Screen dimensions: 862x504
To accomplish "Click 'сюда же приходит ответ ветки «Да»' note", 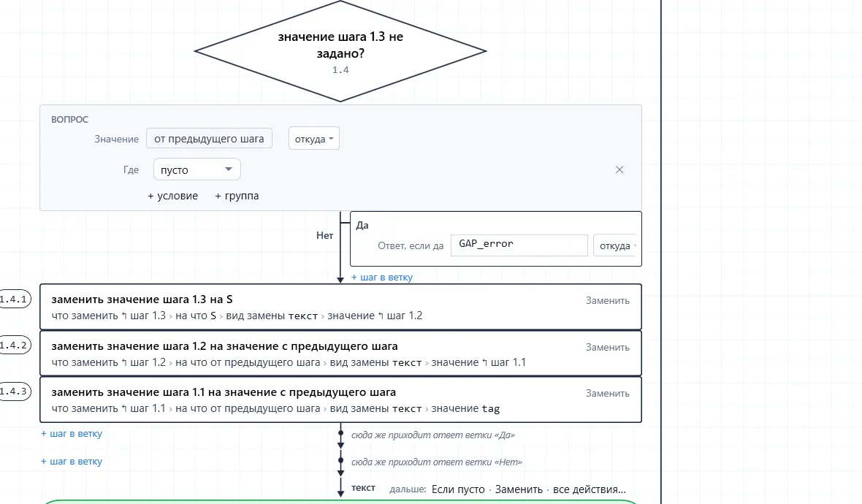I will pos(433,435).
